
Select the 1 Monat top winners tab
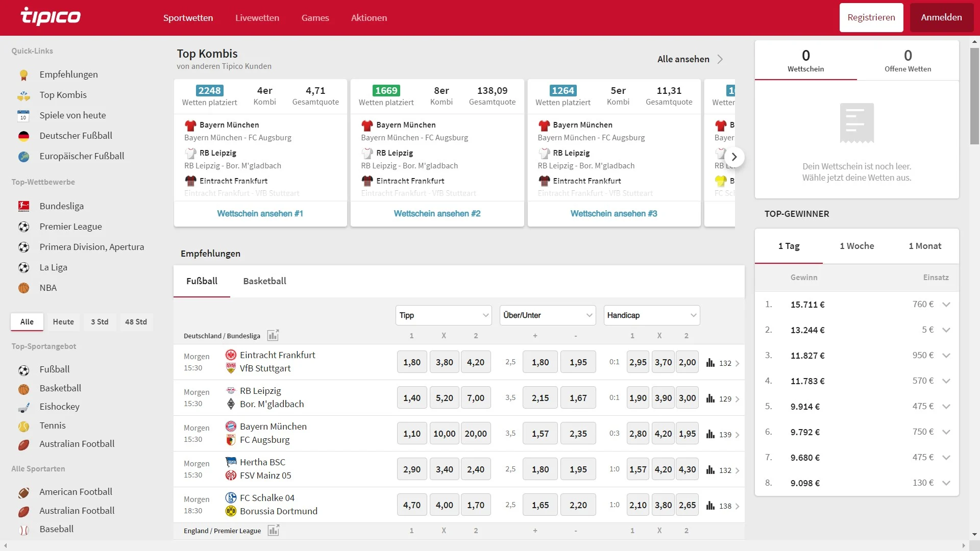pos(925,246)
